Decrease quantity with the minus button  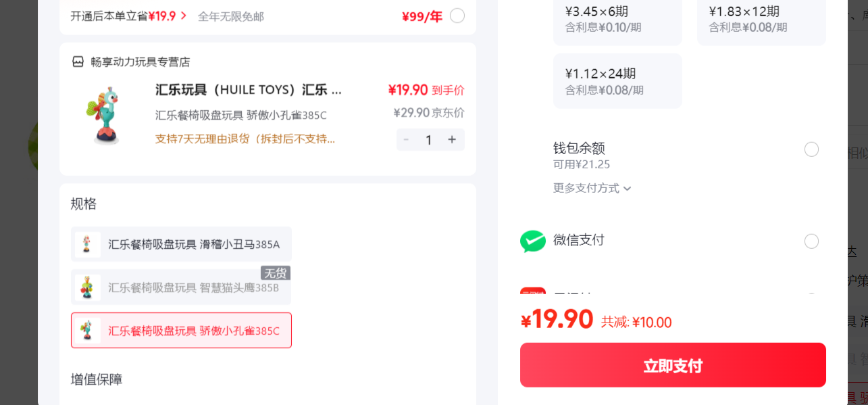pyautogui.click(x=406, y=140)
